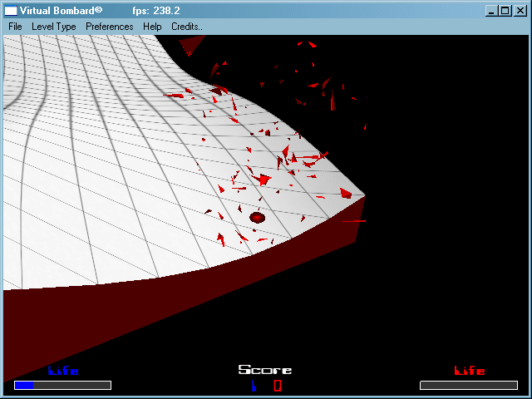Click the empty red Life bar
The image size is (532, 399).
point(469,385)
